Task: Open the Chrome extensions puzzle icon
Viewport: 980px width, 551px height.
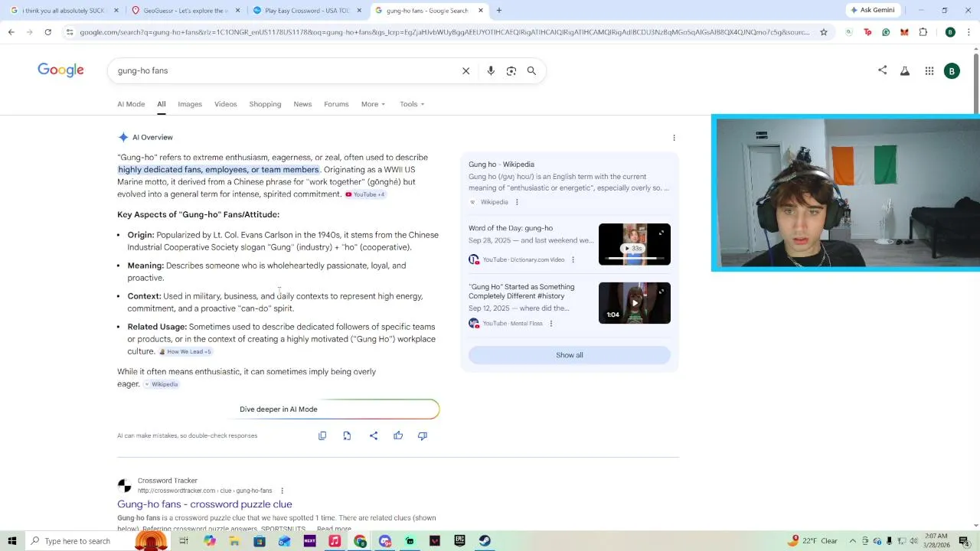Action: pyautogui.click(x=923, y=32)
